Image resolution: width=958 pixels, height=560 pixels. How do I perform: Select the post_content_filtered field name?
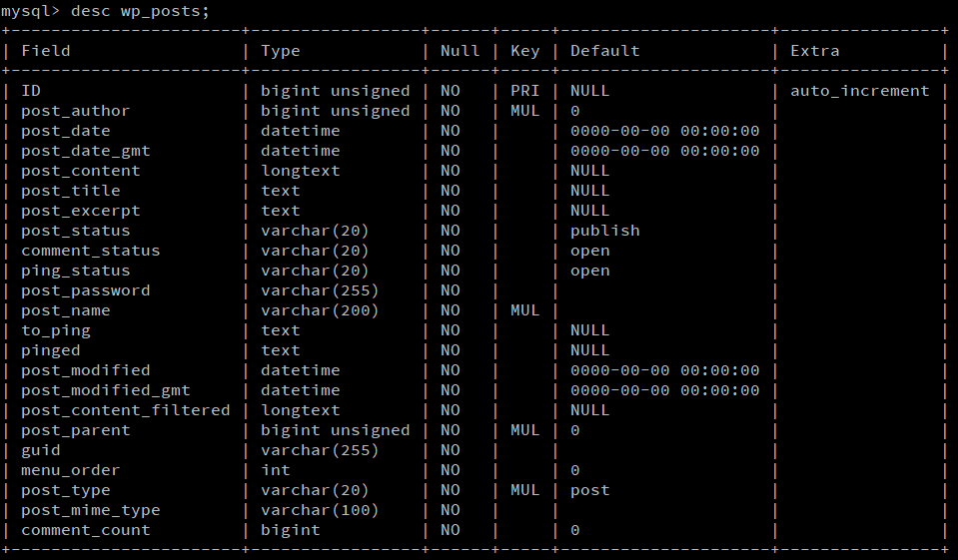click(x=126, y=410)
